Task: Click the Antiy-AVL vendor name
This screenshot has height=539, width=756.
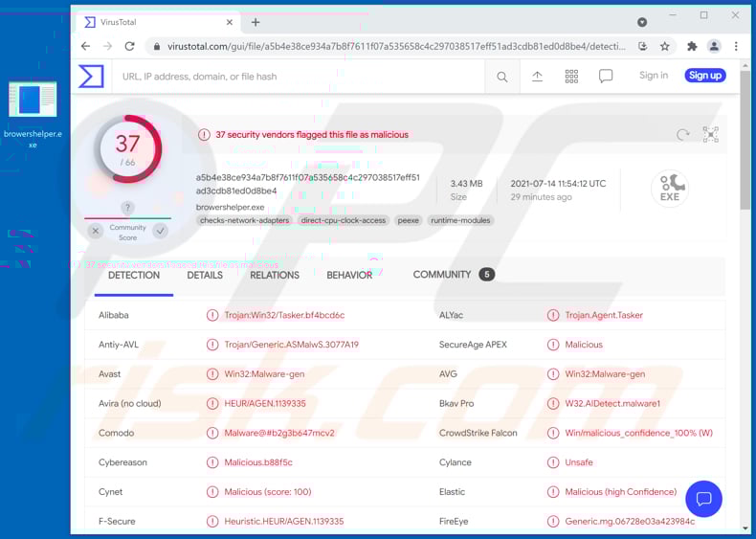Action: point(119,345)
